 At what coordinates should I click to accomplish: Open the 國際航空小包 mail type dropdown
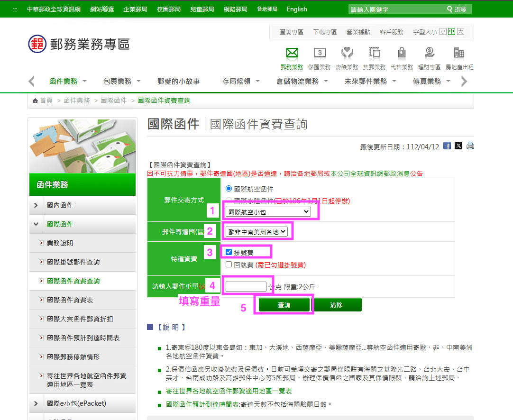click(x=268, y=212)
